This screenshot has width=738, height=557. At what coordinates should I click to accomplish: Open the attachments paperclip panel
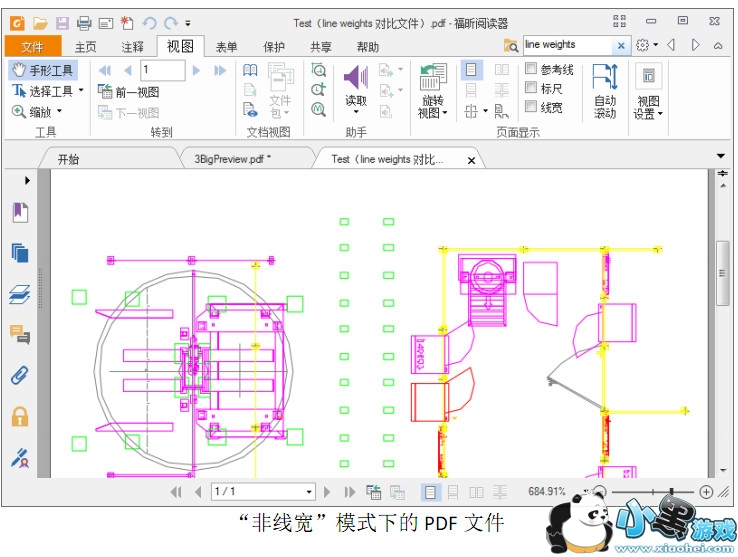pyautogui.click(x=20, y=375)
